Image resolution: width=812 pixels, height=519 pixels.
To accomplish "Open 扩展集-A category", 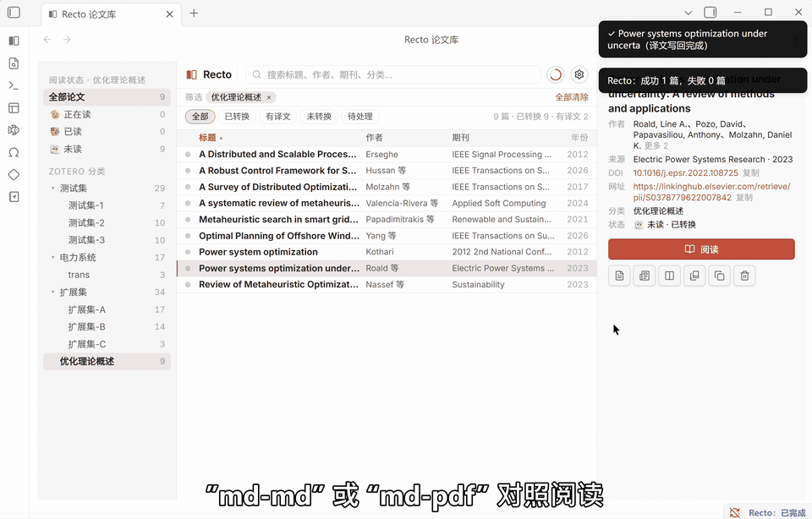I will pos(107,309).
